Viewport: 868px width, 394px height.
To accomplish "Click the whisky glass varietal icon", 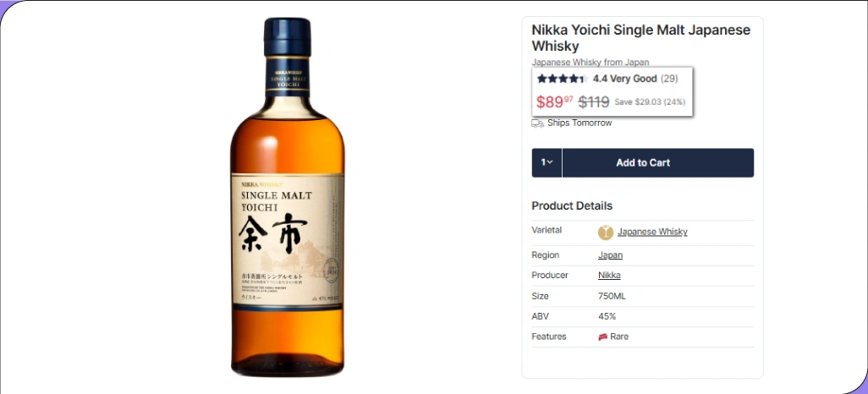I will (606, 232).
